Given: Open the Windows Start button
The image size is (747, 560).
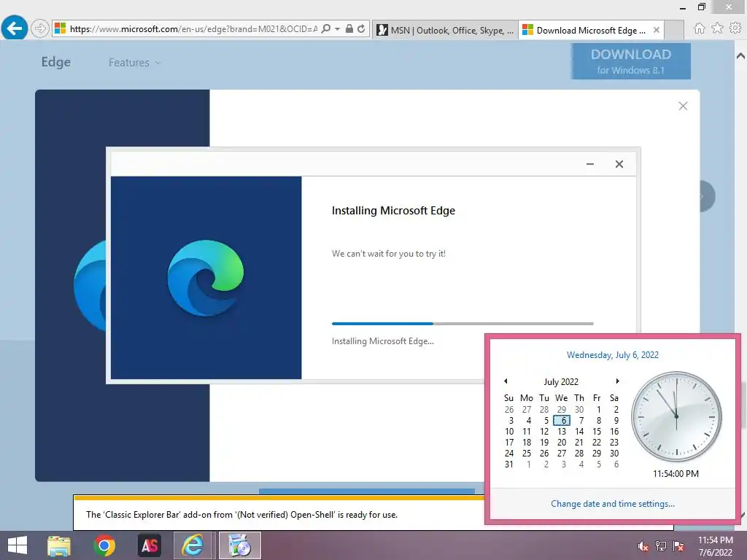Looking at the screenshot, I should (x=18, y=545).
